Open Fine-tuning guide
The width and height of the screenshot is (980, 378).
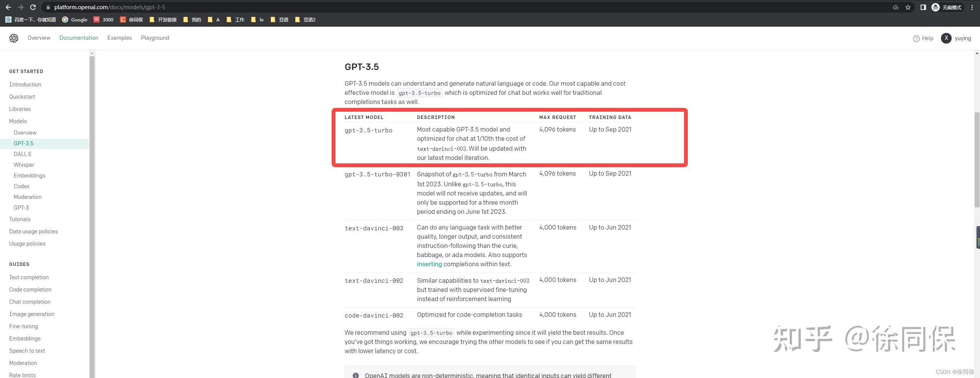pos(24,326)
